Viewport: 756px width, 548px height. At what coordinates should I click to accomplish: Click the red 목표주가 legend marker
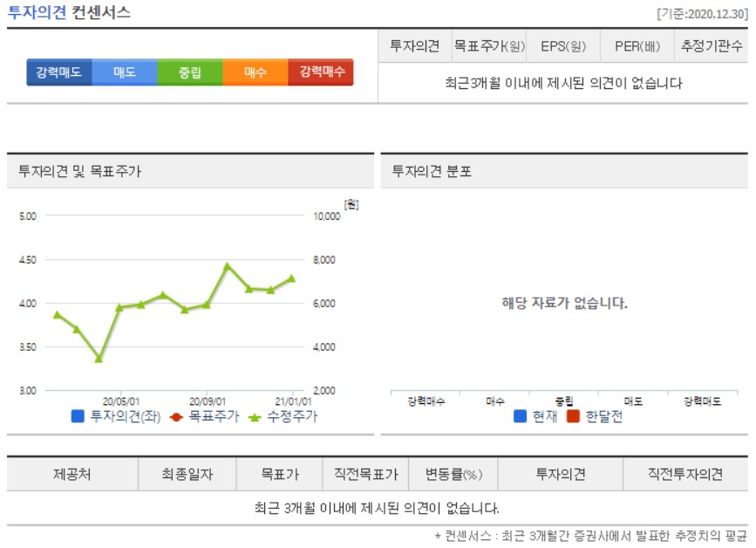(176, 417)
